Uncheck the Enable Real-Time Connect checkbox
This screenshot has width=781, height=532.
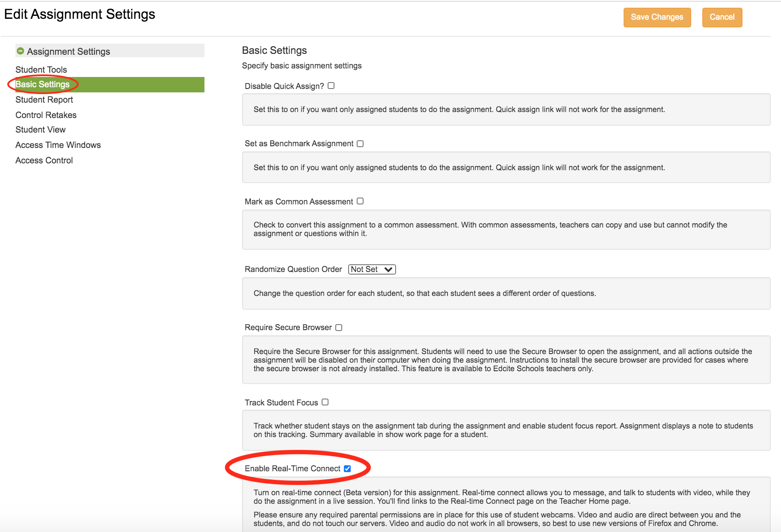click(347, 469)
